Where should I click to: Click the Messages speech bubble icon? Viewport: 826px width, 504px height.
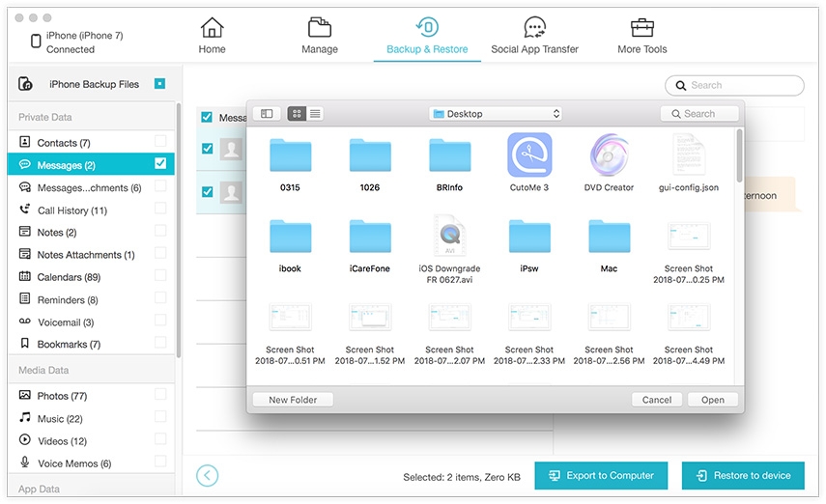click(25, 164)
